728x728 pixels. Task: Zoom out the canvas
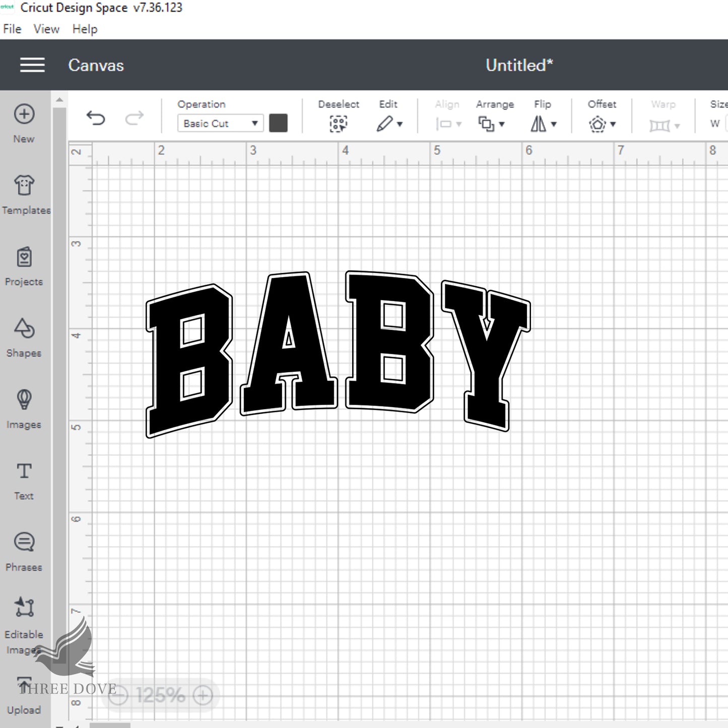pyautogui.click(x=119, y=696)
